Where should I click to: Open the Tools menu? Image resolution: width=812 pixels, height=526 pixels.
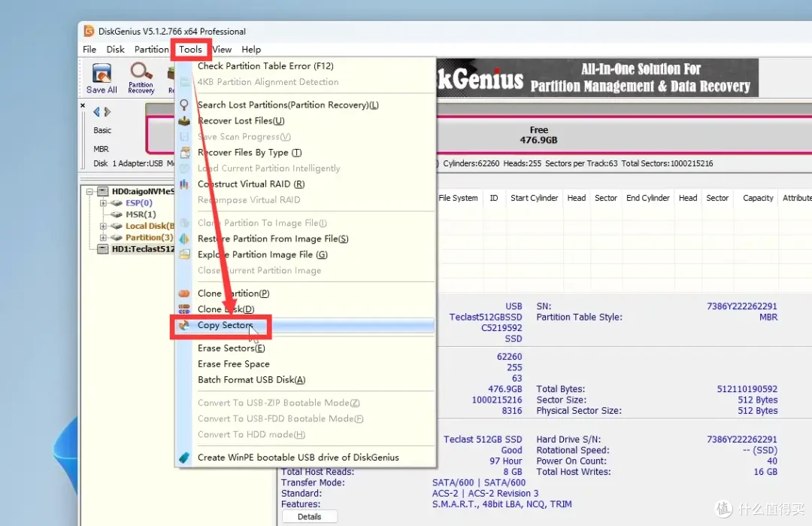coord(190,49)
